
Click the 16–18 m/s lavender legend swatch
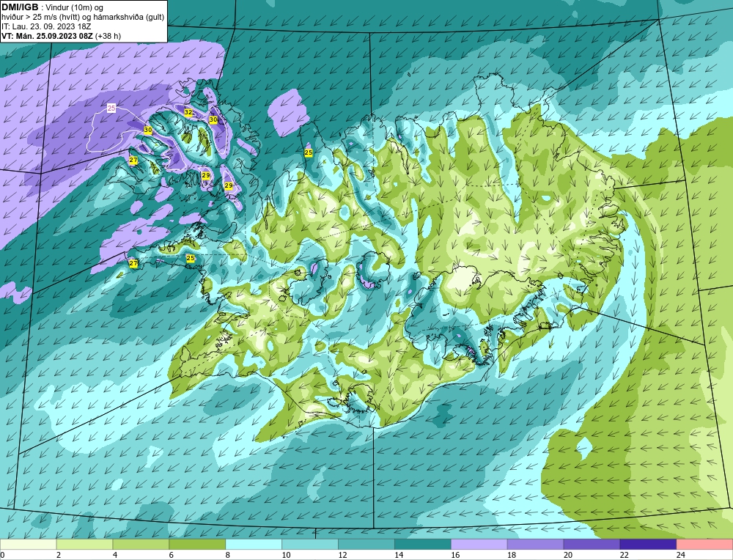(479, 544)
